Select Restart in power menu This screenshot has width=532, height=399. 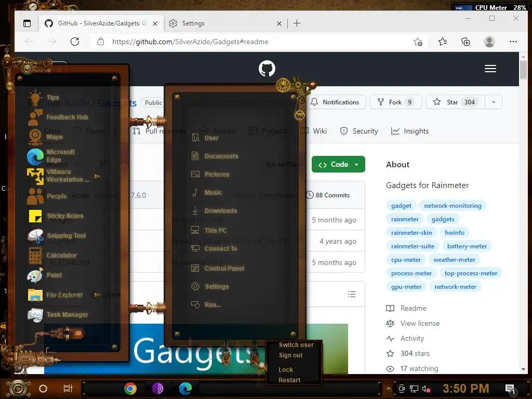pos(289,380)
